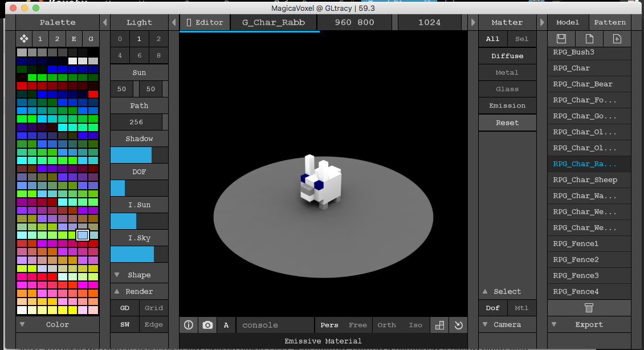Image resolution: width=644 pixels, height=350 pixels.
Task: Switch to Free camera mode
Action: (358, 325)
